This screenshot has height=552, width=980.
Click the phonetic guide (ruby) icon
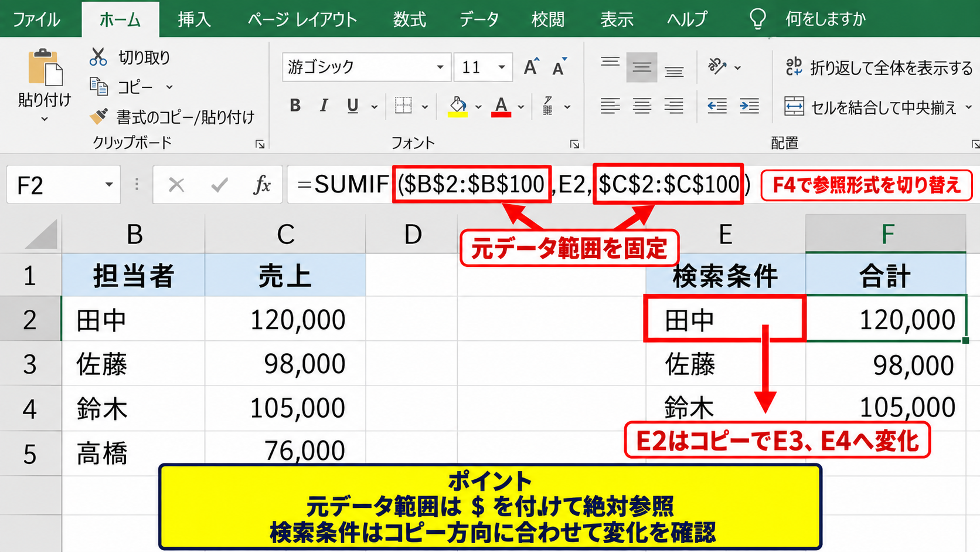coord(547,106)
